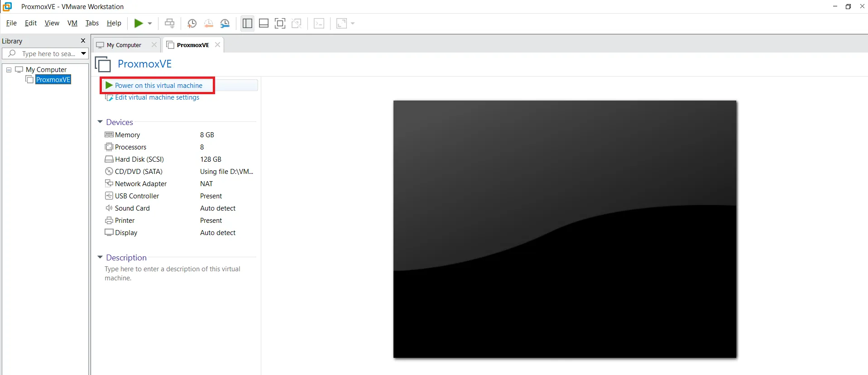
Task: Click the revert to snapshot toolbar icon
Action: pos(209,24)
